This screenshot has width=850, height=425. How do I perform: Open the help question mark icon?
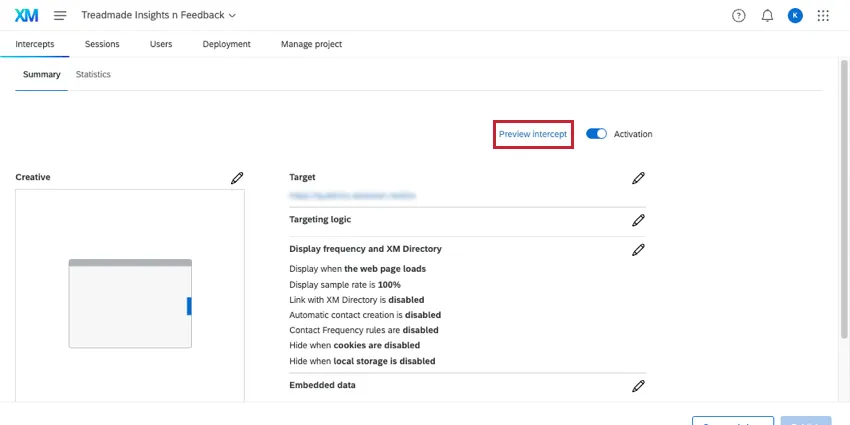click(739, 15)
